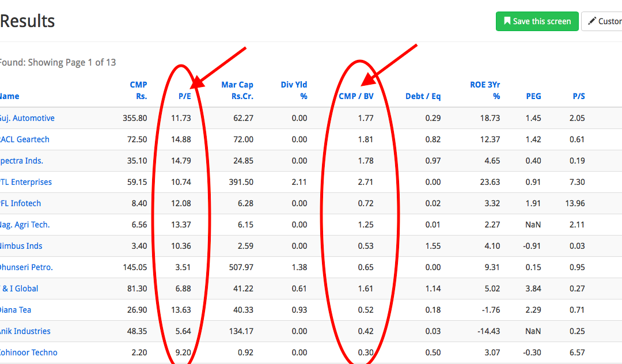Sort by P/S column header

[x=579, y=96]
